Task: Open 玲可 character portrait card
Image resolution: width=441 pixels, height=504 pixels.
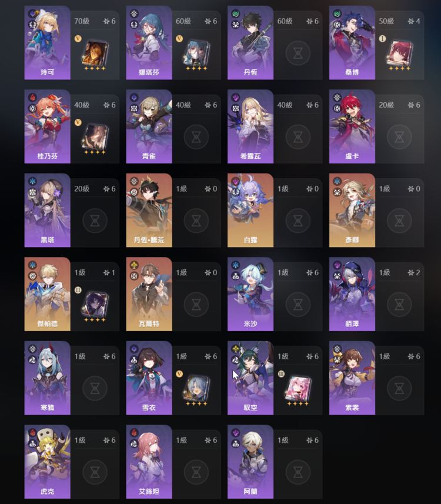Action: (x=47, y=42)
